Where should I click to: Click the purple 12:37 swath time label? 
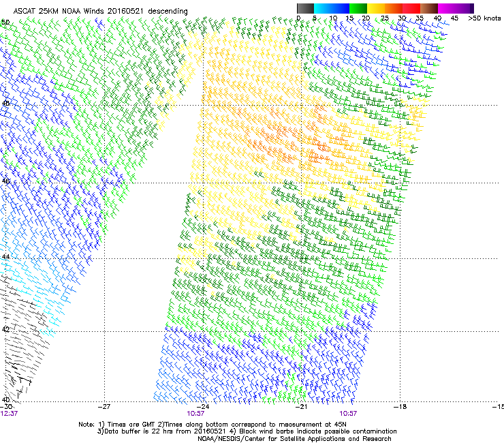[x=9, y=414]
